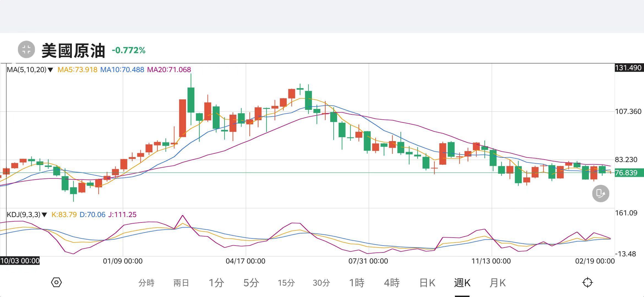This screenshot has width=644, height=297.
Task: Open the hexagon chart settings icon
Action: click(56, 282)
